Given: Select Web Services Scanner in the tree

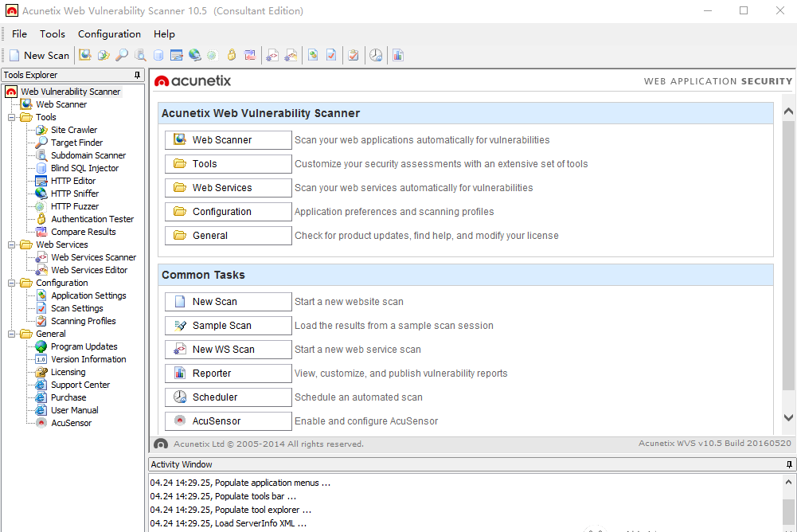Looking at the screenshot, I should coord(93,257).
